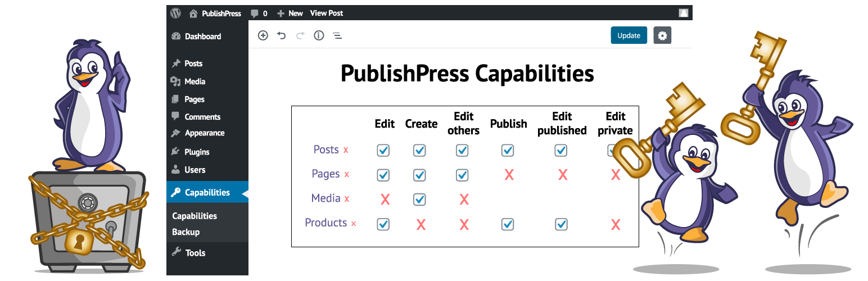Uncheck Pages Edit checkbox
The image size is (868, 281).
[x=383, y=175]
